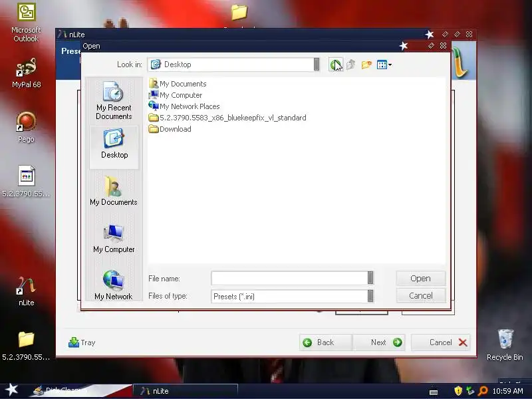Expand the File name dropdown arrow

(370, 278)
